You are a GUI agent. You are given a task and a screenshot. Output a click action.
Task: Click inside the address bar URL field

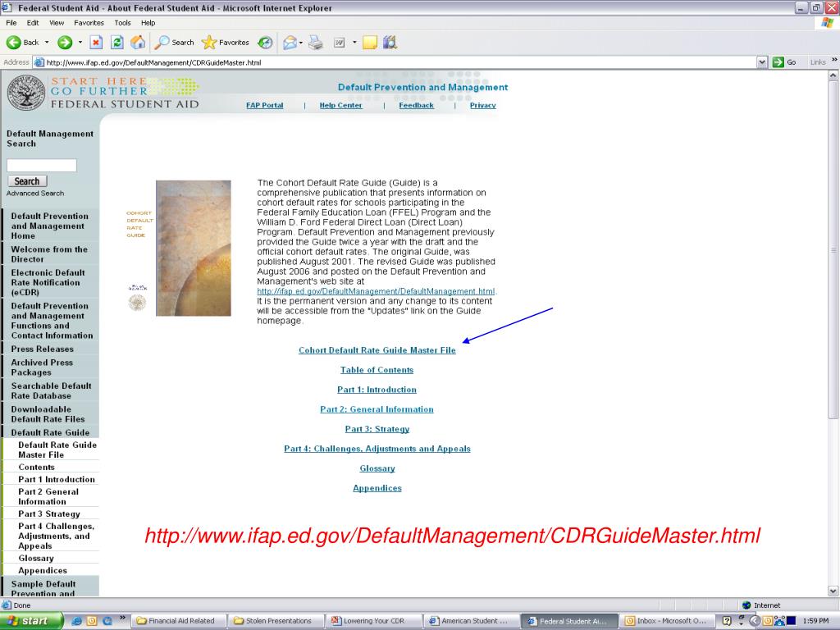396,62
